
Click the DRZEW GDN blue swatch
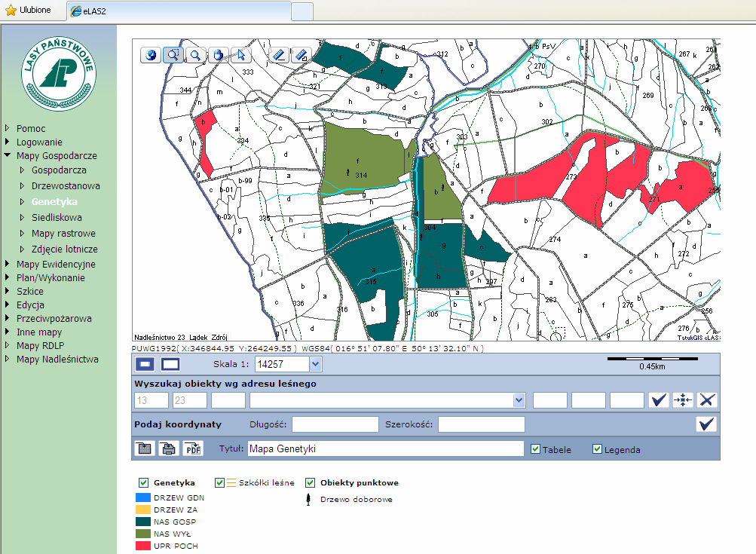tap(143, 497)
